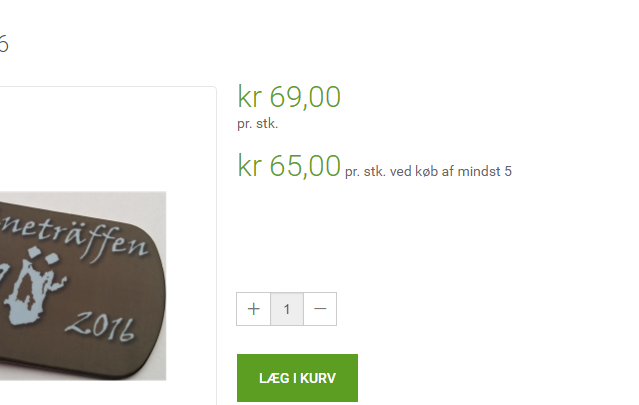The width and height of the screenshot is (639, 405).
Task: Click the number 5 in the bulk offer
Action: point(508,172)
